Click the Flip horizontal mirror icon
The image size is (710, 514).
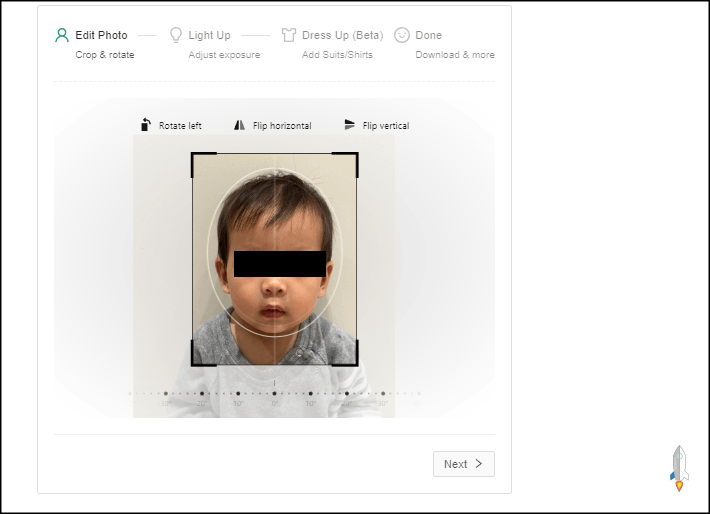click(240, 125)
